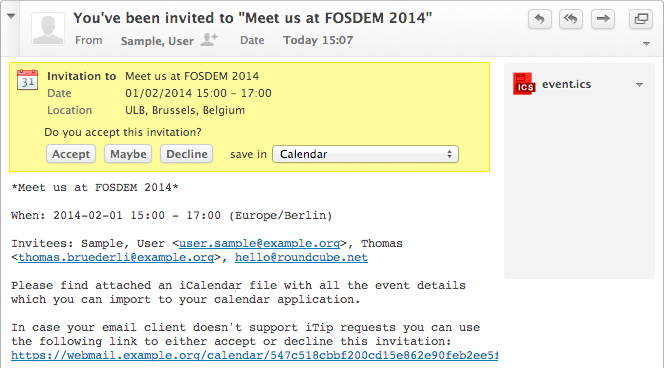Expand message headers arrow below toolbar buttons
This screenshot has width=664, height=368.
coord(646,44)
